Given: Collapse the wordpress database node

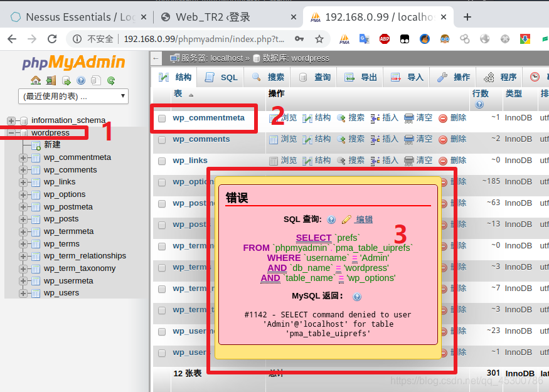Looking at the screenshot, I should tap(11, 132).
